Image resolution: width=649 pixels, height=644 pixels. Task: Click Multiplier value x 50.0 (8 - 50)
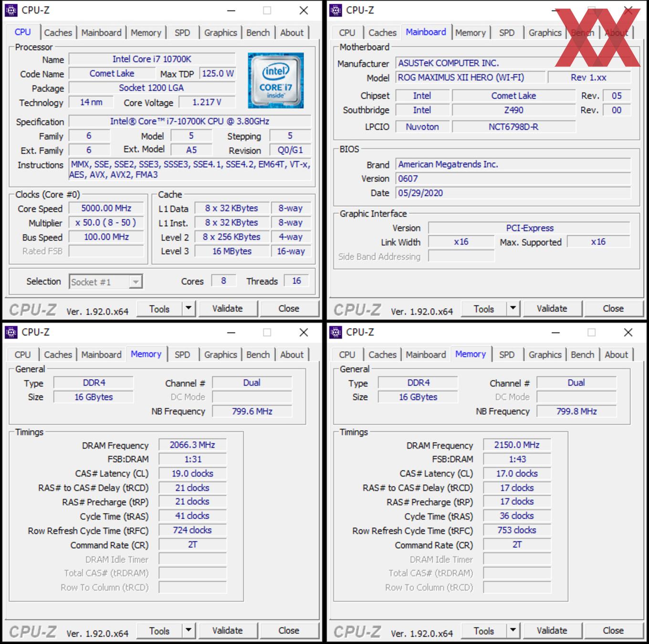coord(106,223)
